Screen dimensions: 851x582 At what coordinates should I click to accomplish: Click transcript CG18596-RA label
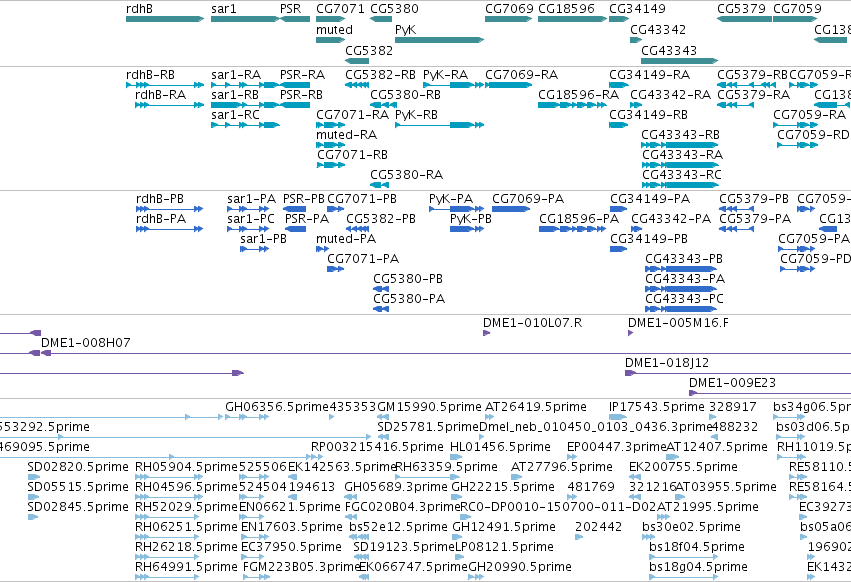pos(579,95)
